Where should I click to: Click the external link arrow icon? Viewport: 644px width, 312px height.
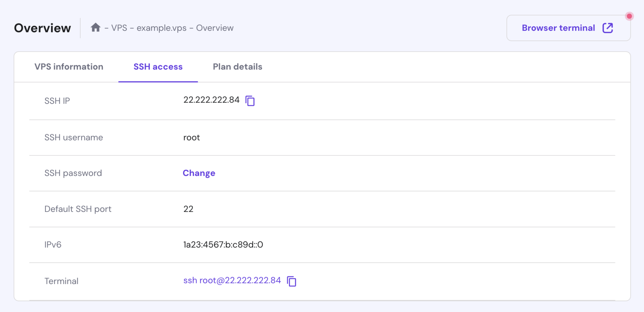click(608, 28)
